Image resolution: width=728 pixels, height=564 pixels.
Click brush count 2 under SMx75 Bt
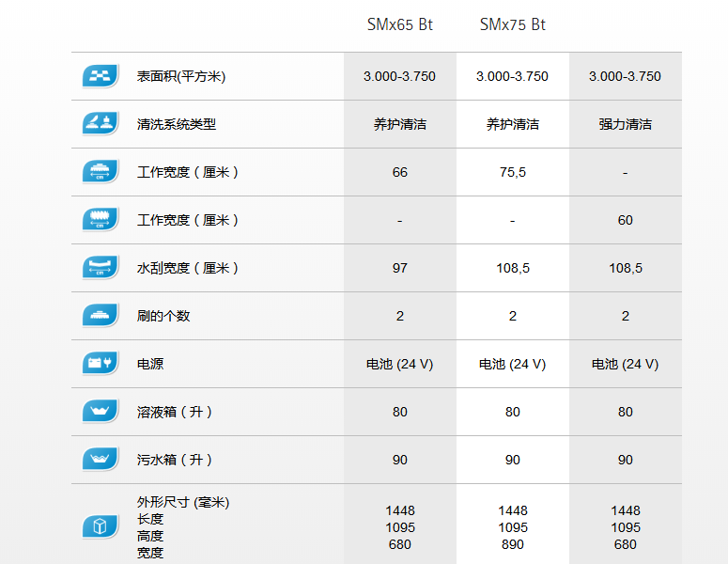513,316
